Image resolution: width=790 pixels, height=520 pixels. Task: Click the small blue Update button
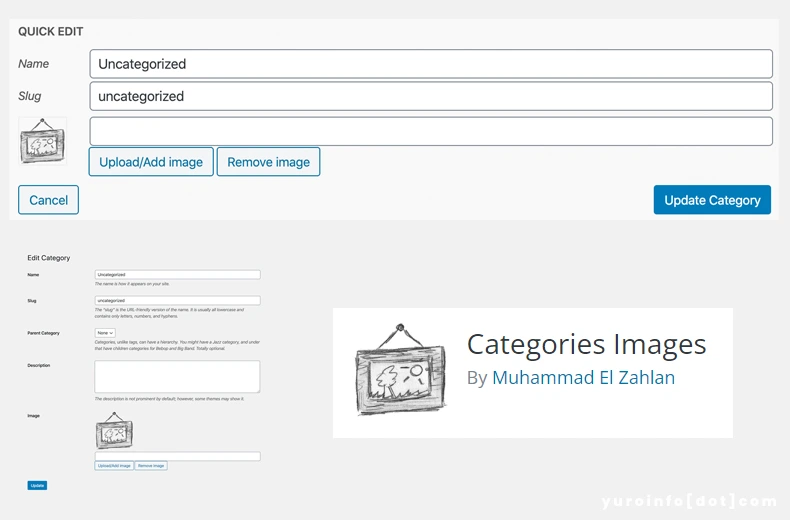tap(37, 485)
